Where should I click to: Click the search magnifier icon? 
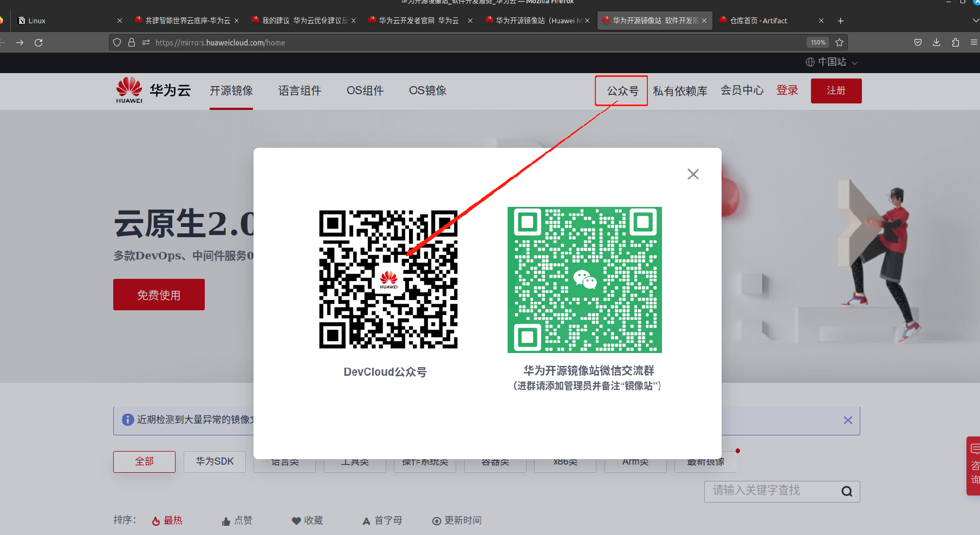847,491
